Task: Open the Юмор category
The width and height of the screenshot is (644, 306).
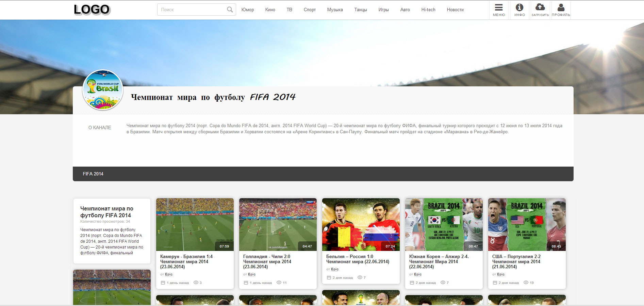Action: (x=248, y=10)
